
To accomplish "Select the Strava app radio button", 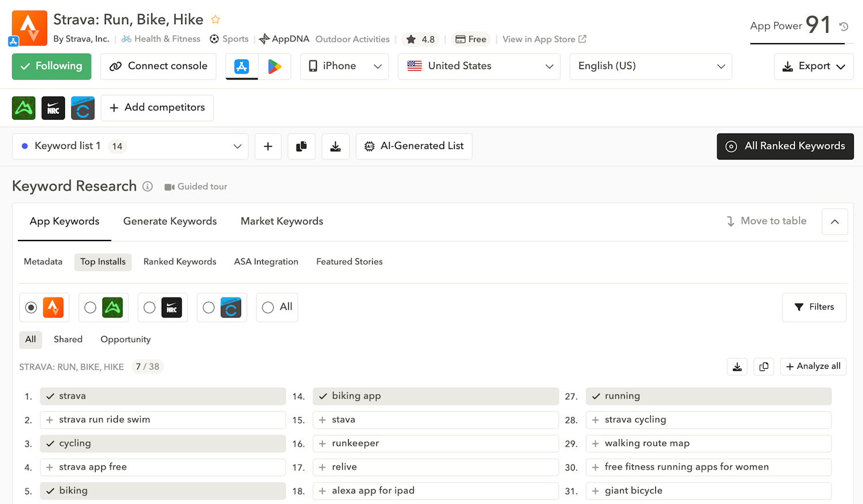I will coord(31,308).
